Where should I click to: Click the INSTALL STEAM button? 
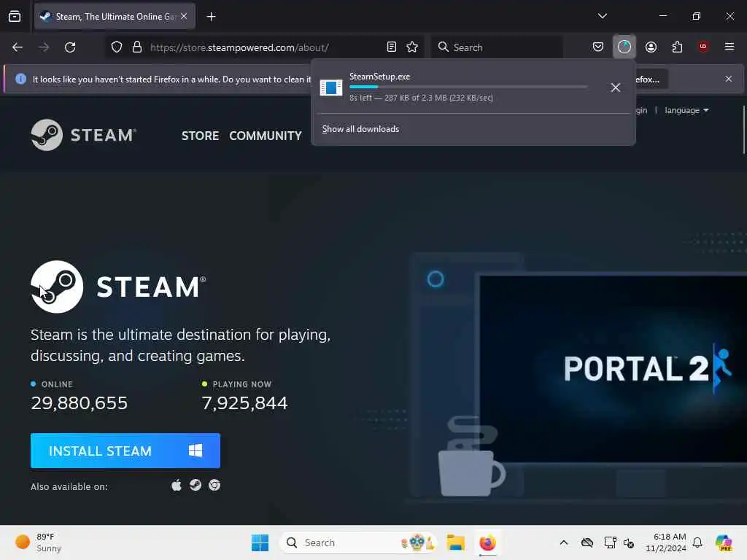tap(125, 451)
